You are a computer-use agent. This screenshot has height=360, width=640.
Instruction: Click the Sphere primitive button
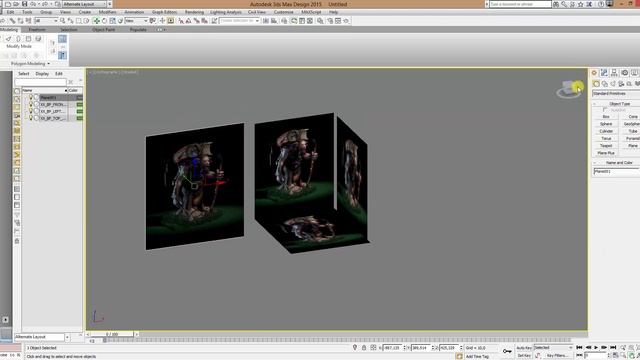coord(606,124)
